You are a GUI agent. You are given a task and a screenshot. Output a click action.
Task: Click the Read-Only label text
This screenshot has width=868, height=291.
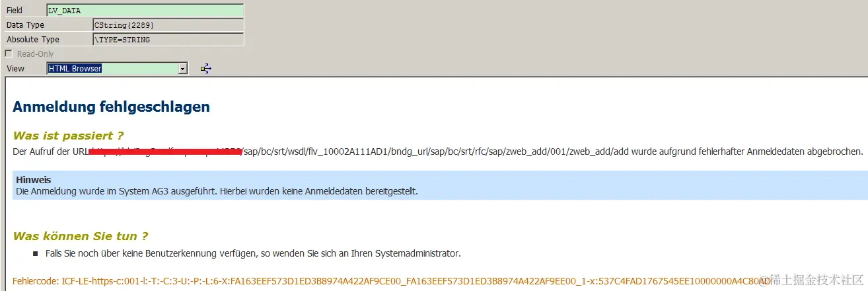pos(36,54)
